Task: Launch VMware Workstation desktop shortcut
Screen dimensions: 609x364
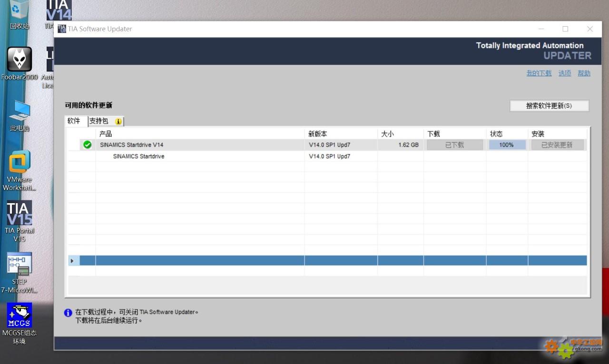Action: click(x=20, y=171)
